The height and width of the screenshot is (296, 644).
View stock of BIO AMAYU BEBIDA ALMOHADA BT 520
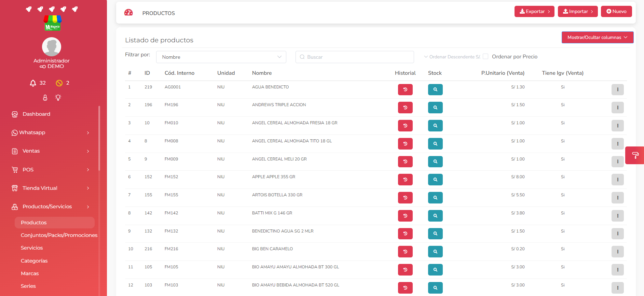tap(435, 288)
